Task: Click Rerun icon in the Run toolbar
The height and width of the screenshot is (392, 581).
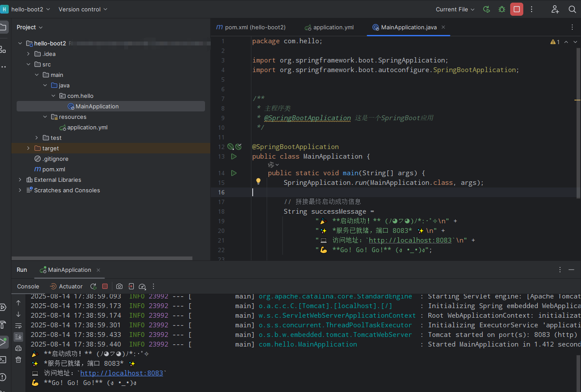Action: click(x=94, y=286)
